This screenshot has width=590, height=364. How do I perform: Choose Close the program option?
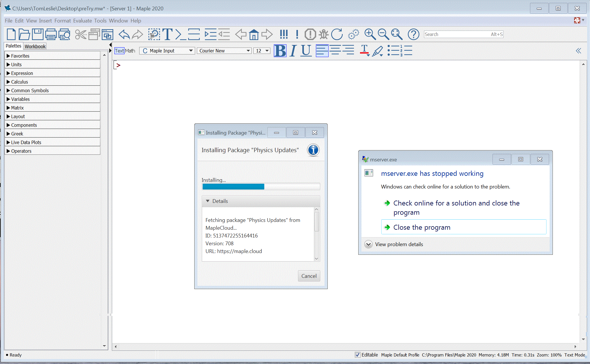[463, 227]
